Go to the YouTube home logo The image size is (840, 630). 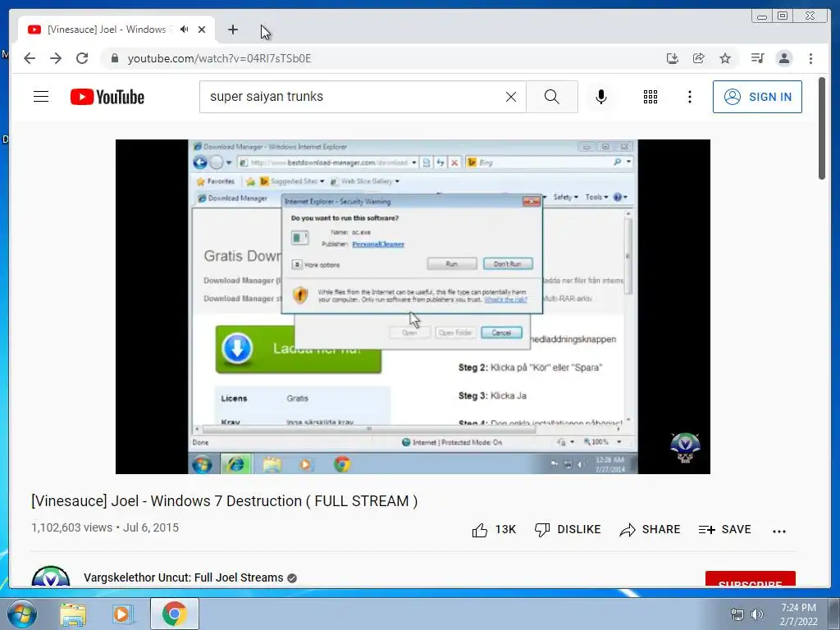(107, 97)
